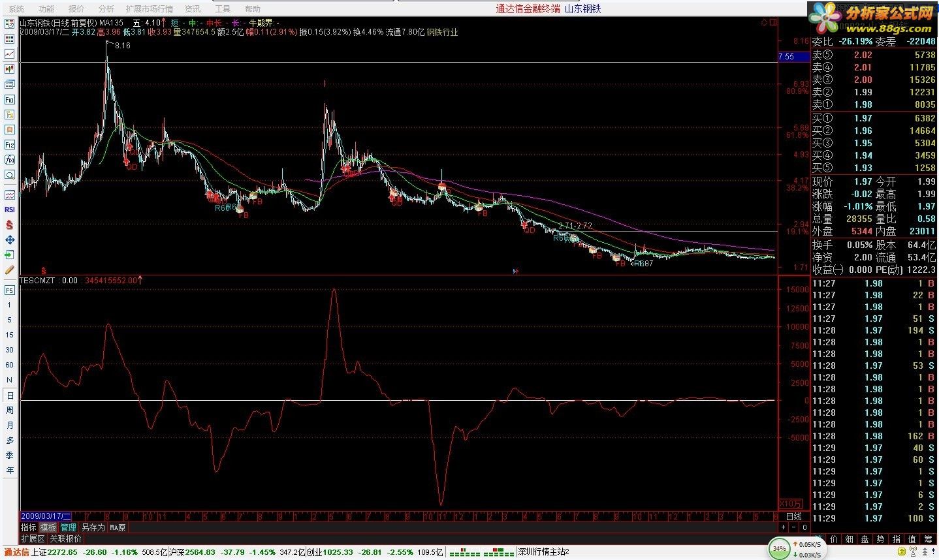Open the 工具 menu

[x=223, y=8]
